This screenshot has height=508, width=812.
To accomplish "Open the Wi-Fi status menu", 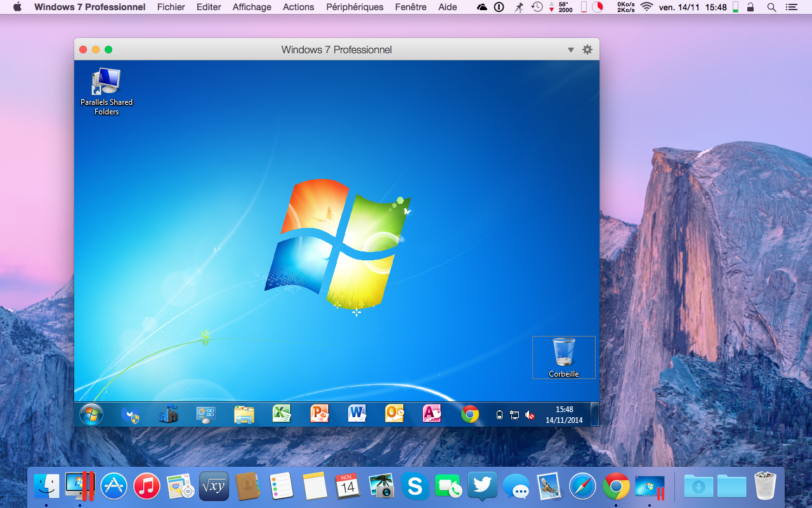I will 646,7.
